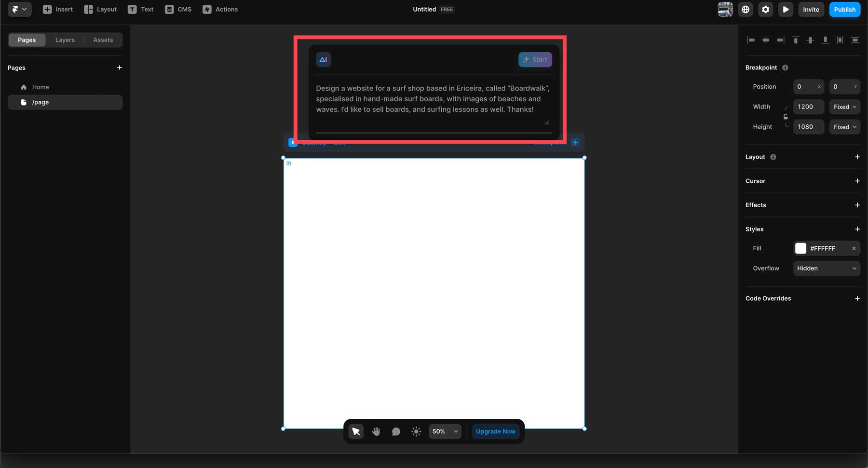The height and width of the screenshot is (468, 868).
Task: Toggle the Width/Height link lock
Action: [786, 117]
